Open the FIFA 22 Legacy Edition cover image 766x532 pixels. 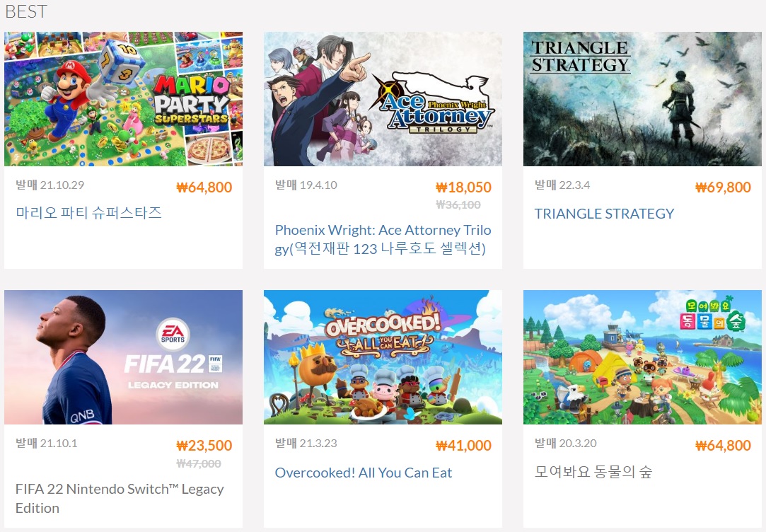(x=123, y=357)
